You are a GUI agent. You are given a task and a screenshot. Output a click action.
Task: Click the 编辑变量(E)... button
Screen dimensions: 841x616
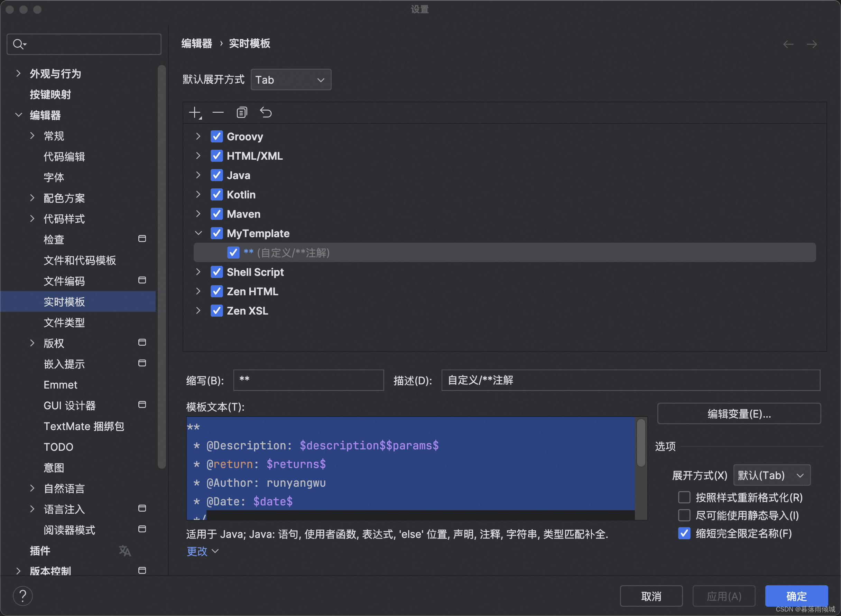739,413
